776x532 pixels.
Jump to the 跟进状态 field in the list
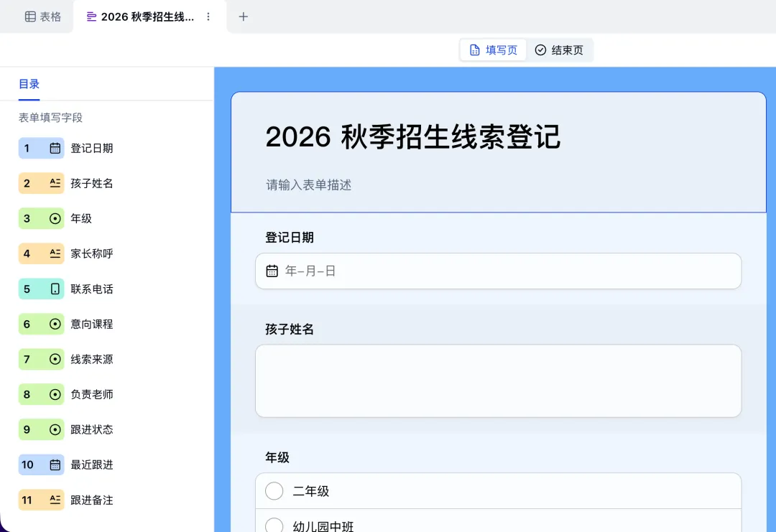(92, 429)
